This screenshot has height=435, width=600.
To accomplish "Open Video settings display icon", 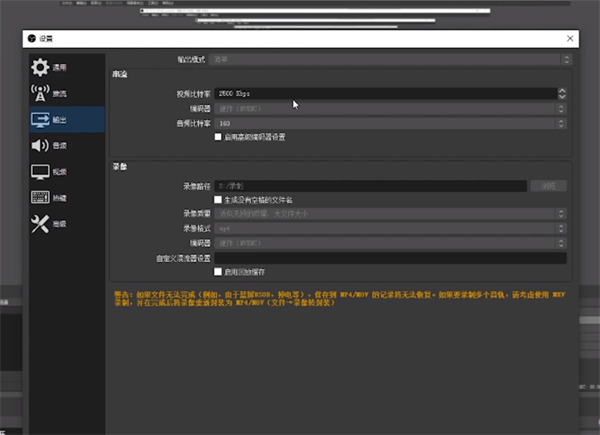I will 40,172.
